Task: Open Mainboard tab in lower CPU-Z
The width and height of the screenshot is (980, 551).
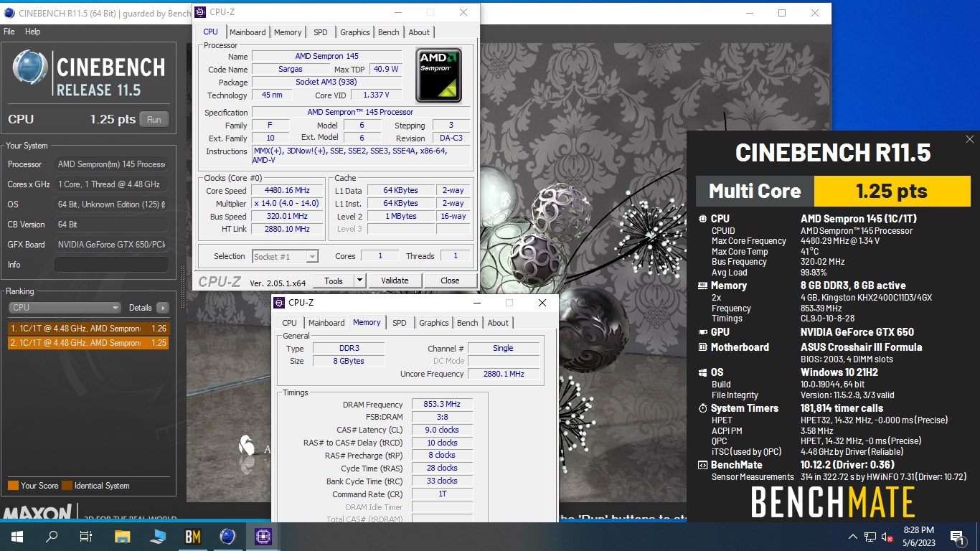Action: (x=326, y=323)
